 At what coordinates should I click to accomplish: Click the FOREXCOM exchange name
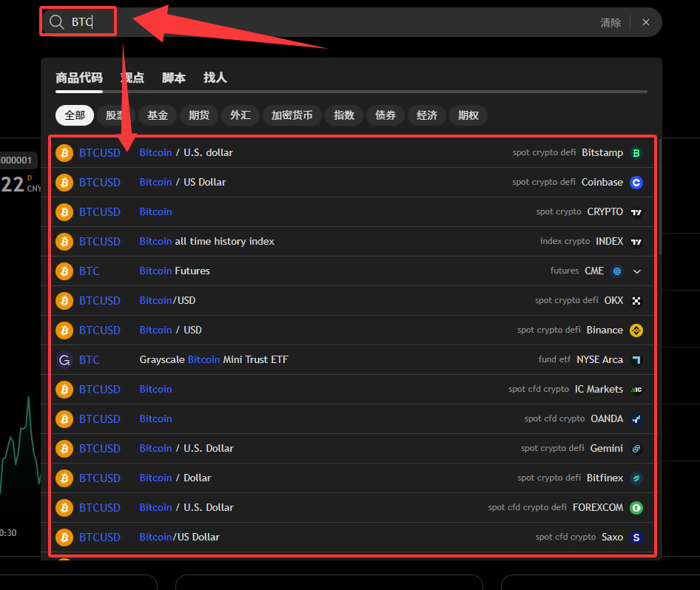click(598, 507)
